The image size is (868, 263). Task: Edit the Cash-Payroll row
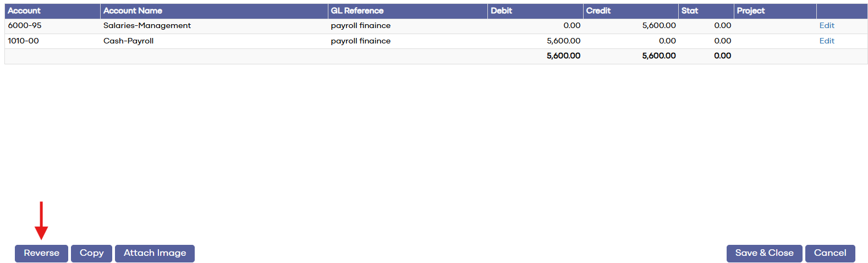pyautogui.click(x=827, y=41)
